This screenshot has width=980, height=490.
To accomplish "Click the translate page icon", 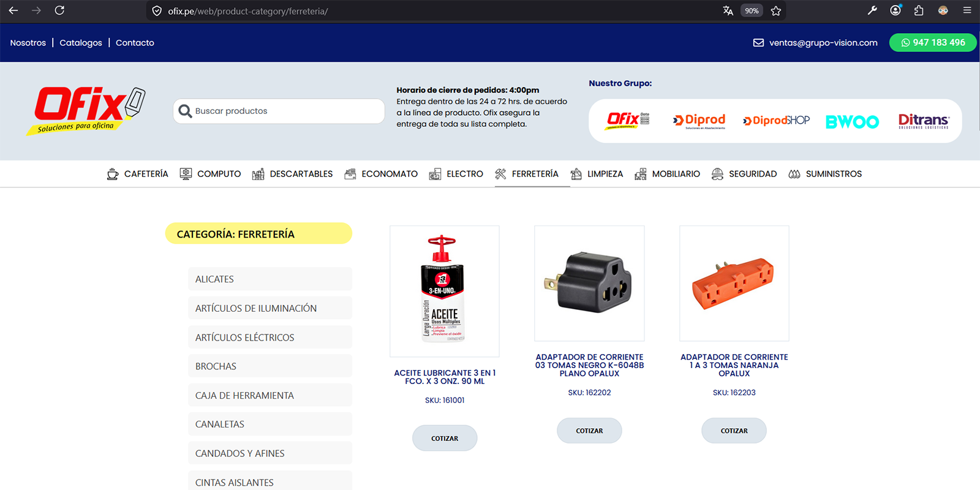I will [x=728, y=11].
